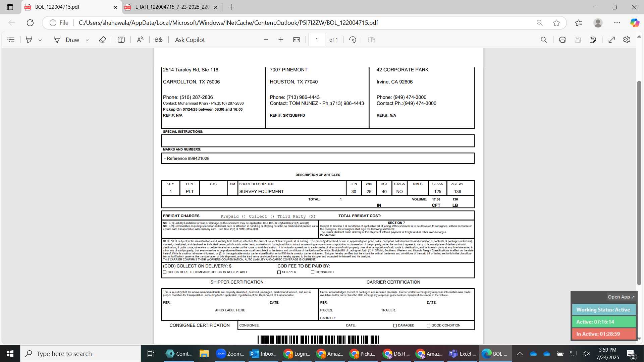Click the Translate icon

pyautogui.click(x=159, y=40)
